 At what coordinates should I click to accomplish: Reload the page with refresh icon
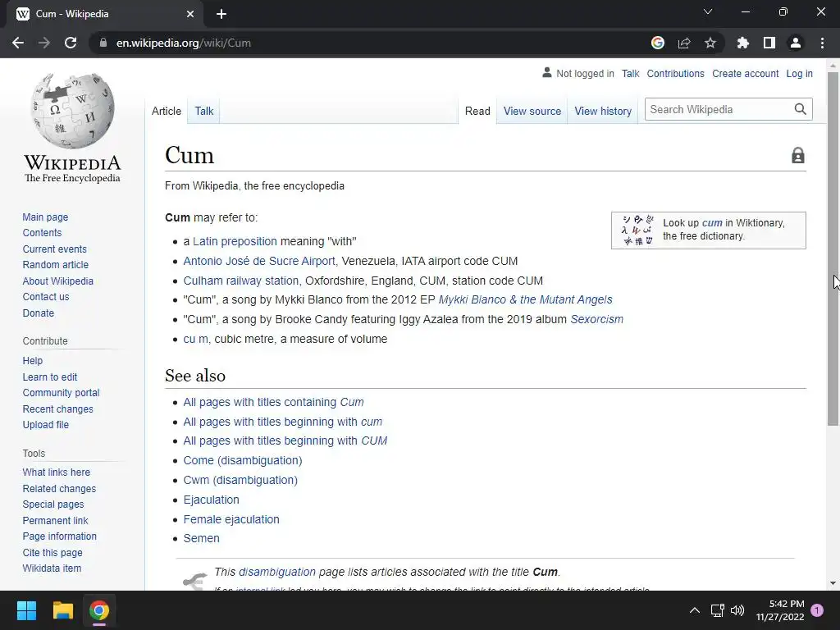click(71, 43)
